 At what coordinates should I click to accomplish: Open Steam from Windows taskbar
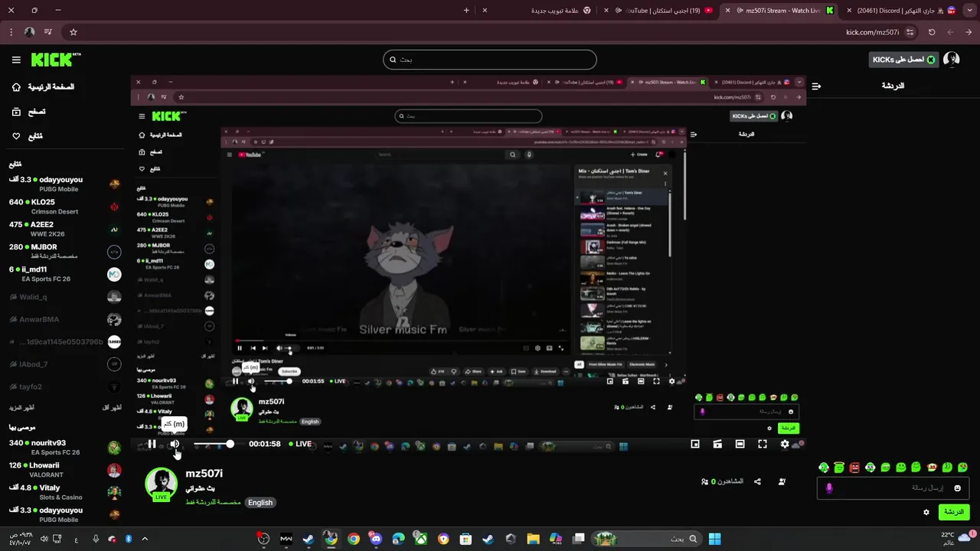(308, 539)
